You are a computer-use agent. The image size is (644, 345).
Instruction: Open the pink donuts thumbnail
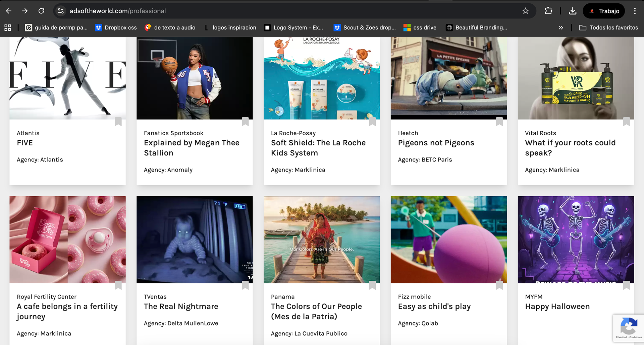click(x=67, y=239)
